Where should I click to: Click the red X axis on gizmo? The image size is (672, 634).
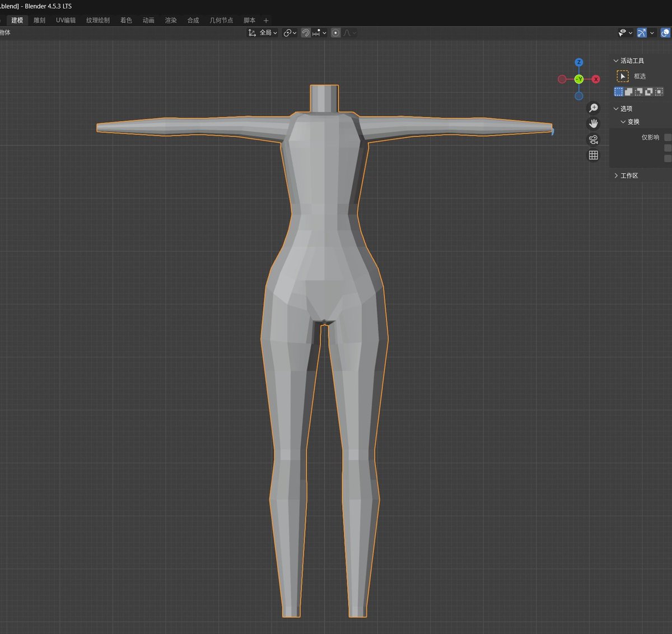tap(596, 79)
